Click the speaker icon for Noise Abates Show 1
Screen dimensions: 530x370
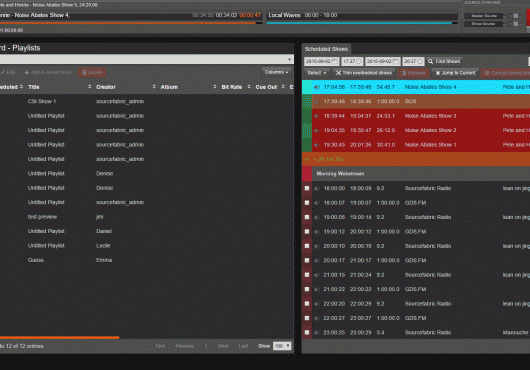(x=317, y=145)
